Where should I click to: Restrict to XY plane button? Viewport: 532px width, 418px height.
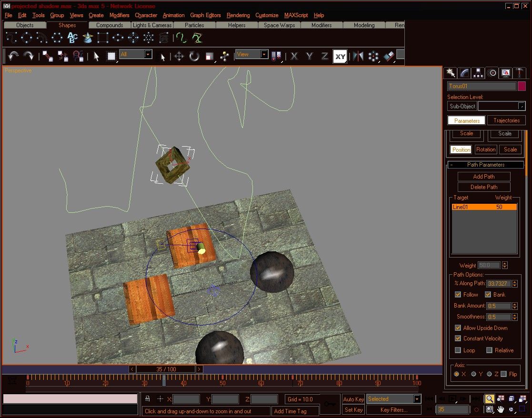(x=340, y=57)
